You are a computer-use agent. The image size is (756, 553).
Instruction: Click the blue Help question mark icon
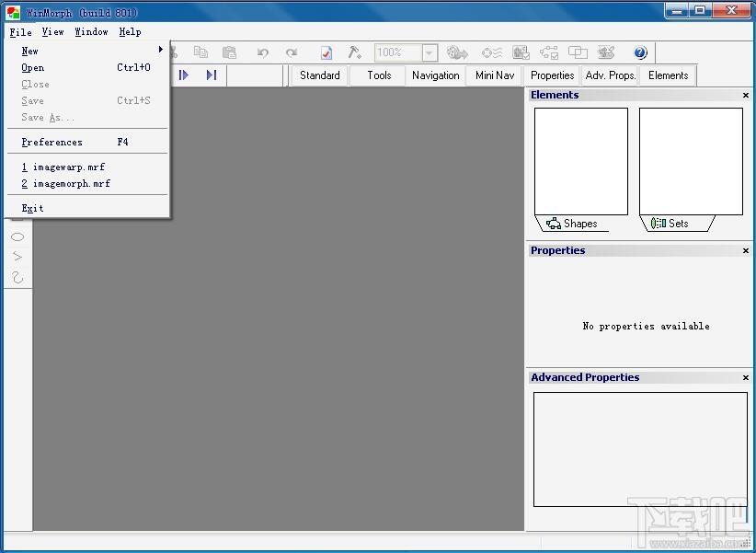pyautogui.click(x=640, y=52)
